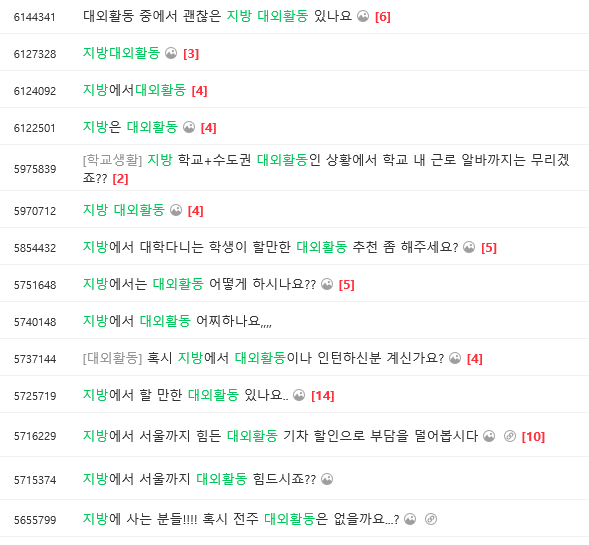Open comment count [6] on first post

pos(383,17)
